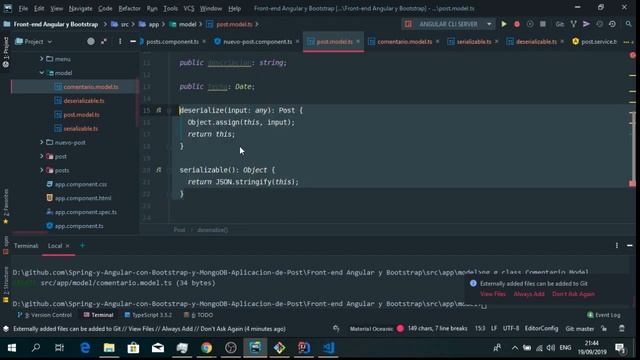The image size is (640, 360).
Task: Click the ENG input language indicator
Action: 565,348
